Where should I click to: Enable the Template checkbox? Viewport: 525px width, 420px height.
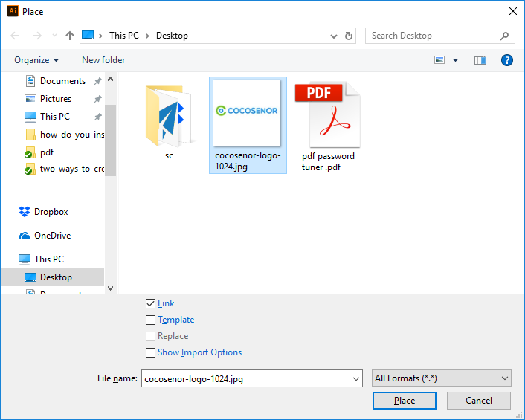click(x=151, y=320)
